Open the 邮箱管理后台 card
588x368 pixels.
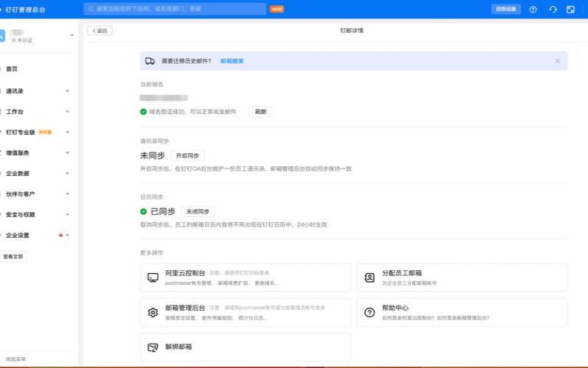pyautogui.click(x=245, y=312)
